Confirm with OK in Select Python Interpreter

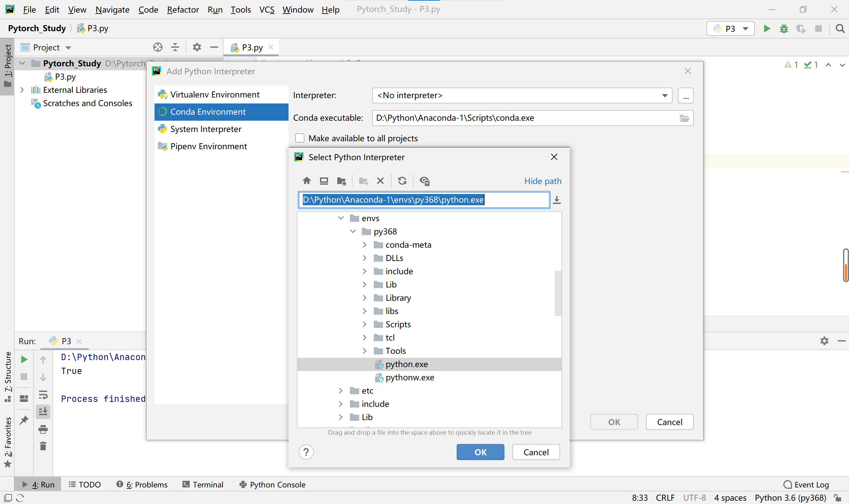click(x=481, y=452)
